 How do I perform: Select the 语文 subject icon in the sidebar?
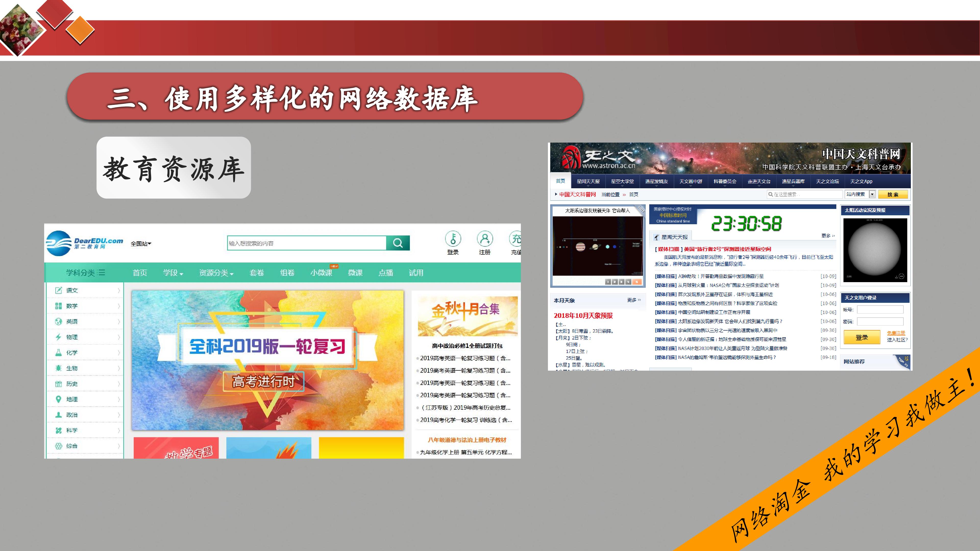[58, 290]
